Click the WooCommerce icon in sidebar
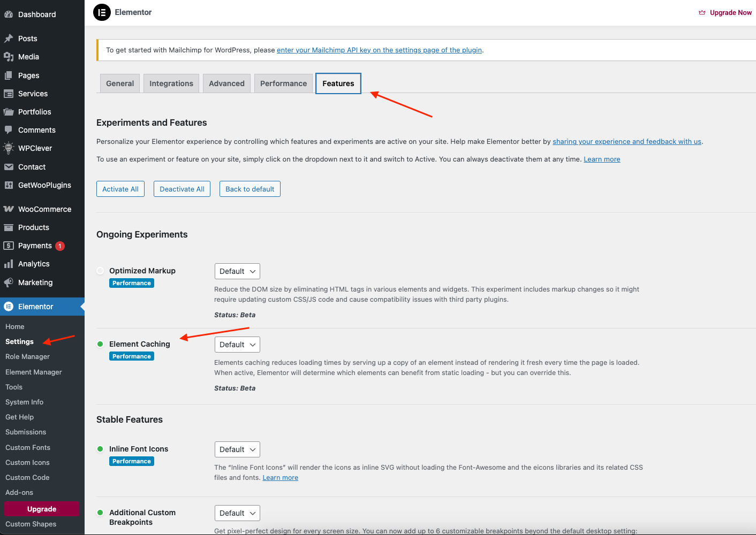 [9, 209]
